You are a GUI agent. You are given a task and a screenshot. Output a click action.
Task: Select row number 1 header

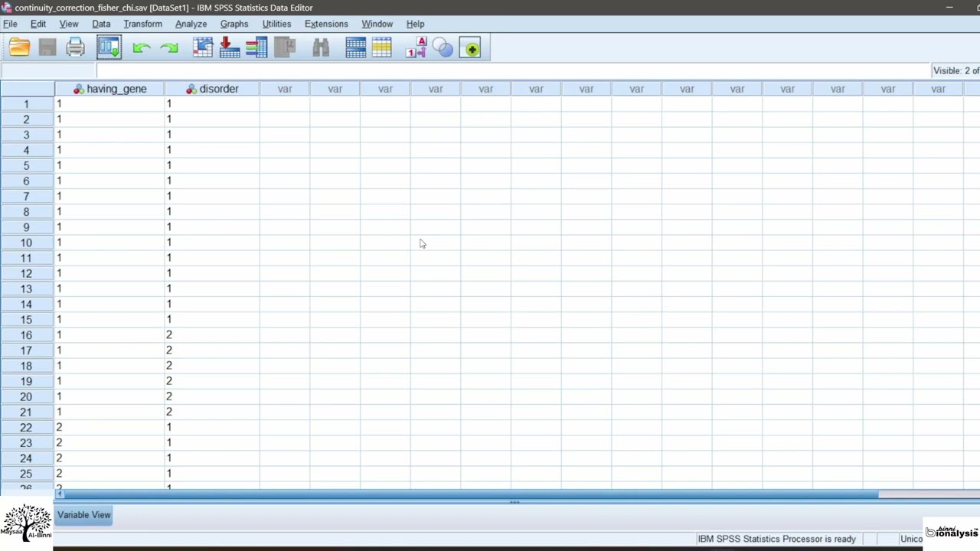click(26, 104)
